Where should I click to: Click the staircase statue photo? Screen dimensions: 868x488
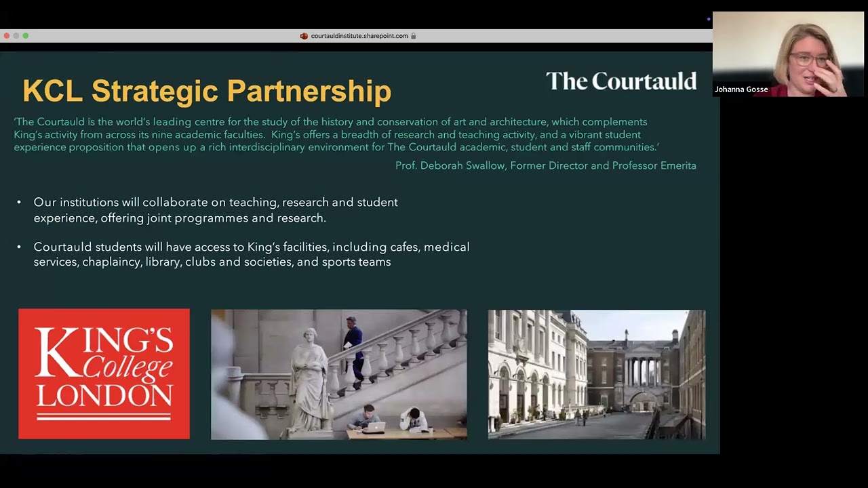(x=339, y=375)
